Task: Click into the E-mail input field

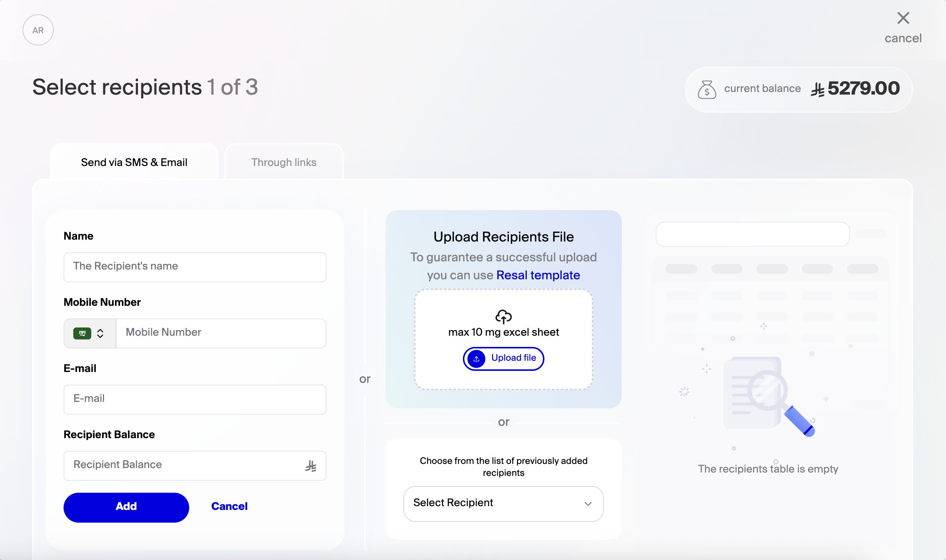Action: [195, 399]
